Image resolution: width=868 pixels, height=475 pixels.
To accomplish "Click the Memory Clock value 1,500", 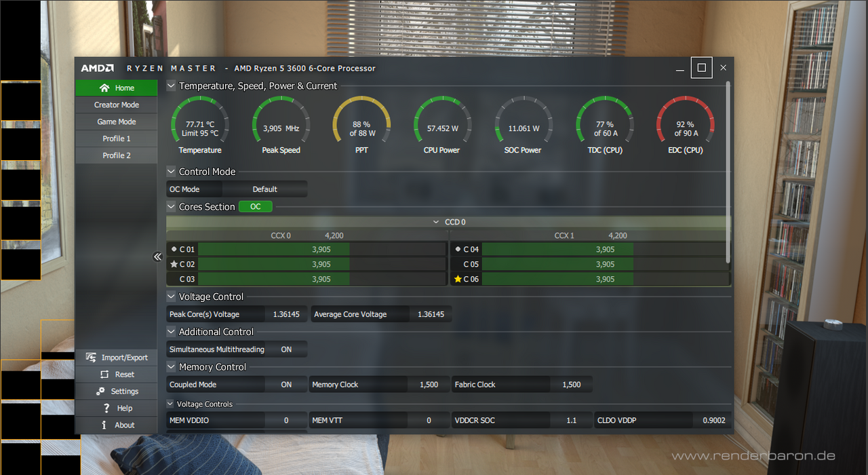I will [x=429, y=385].
